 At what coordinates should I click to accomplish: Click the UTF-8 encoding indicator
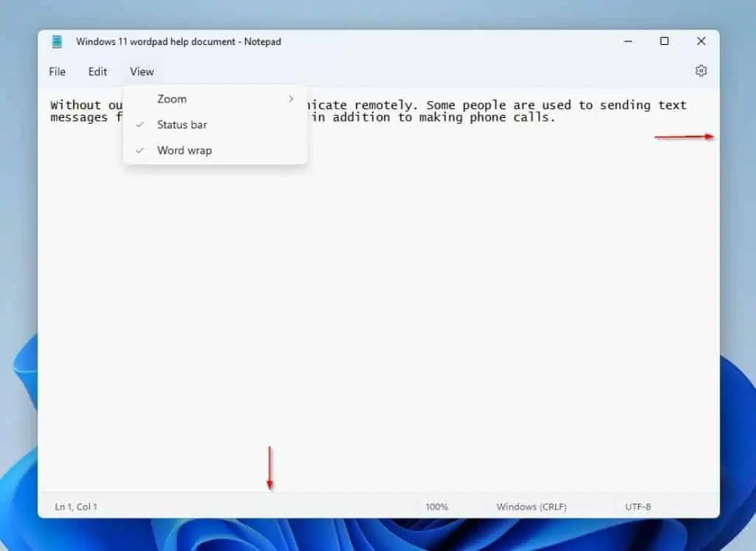pos(638,507)
